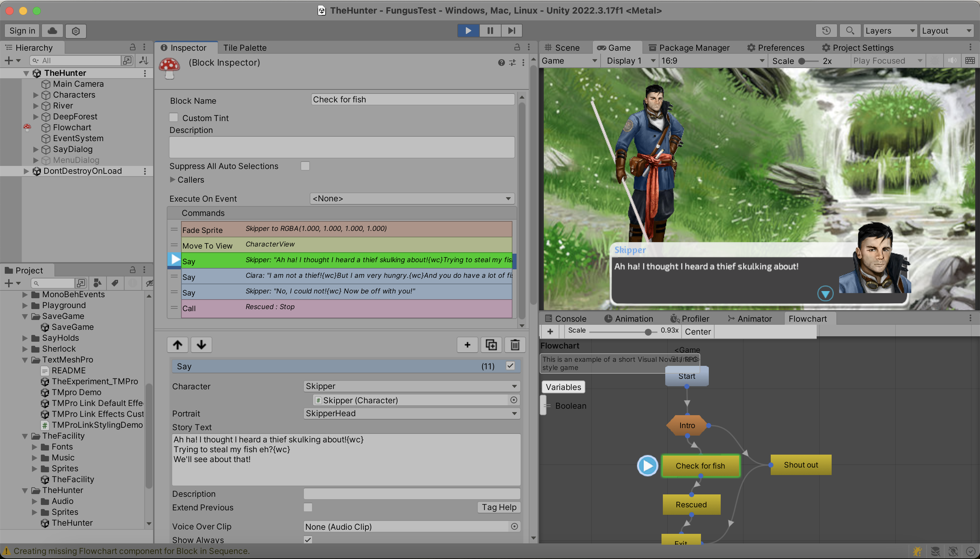Screen dimensions: 980x559
Task: Toggle Suppress All Auto Selections checkbox
Action: [x=305, y=166]
